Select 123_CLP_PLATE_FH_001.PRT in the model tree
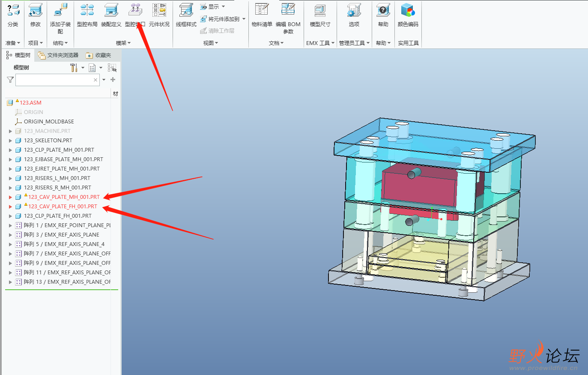The width and height of the screenshot is (588, 375). coord(57,216)
